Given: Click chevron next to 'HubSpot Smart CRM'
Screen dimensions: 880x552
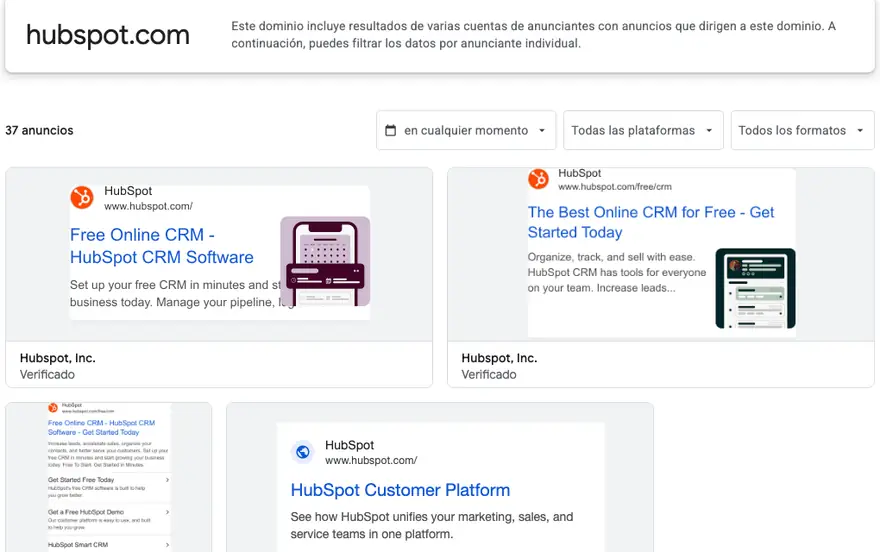Looking at the screenshot, I should pos(167,545).
